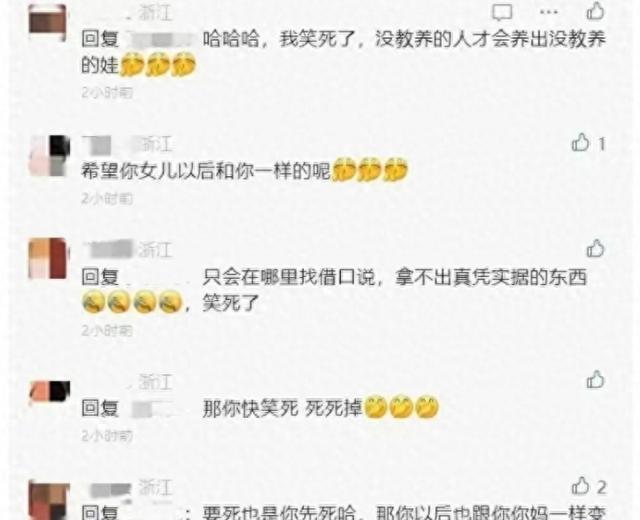Image resolution: width=640 pixels, height=520 pixels.
Task: Click the comment text 那你快笑死 死死掉
Action: pyautogui.click(x=282, y=408)
